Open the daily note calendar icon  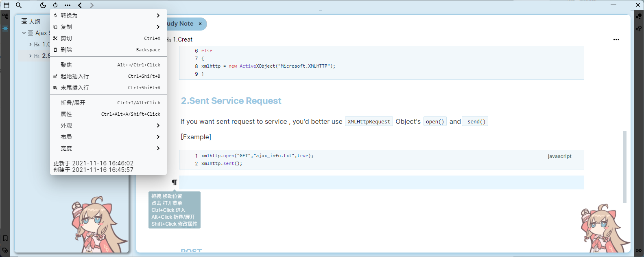[7, 5]
